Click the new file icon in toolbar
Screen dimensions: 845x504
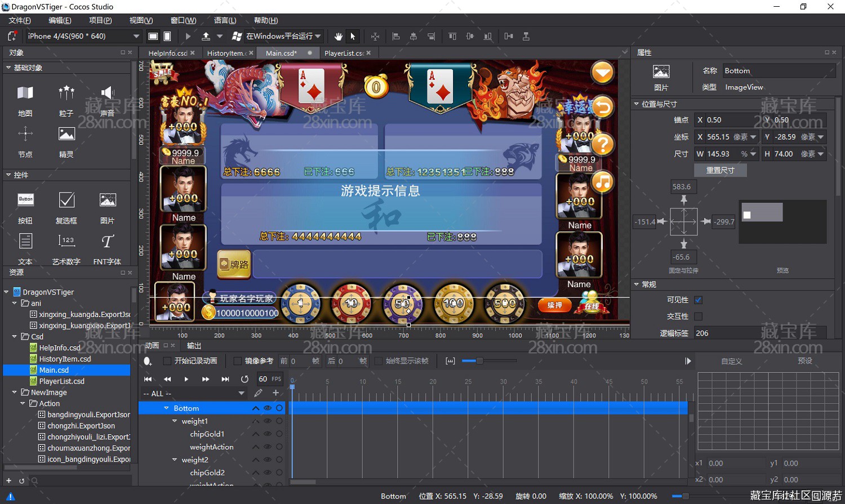click(x=12, y=36)
